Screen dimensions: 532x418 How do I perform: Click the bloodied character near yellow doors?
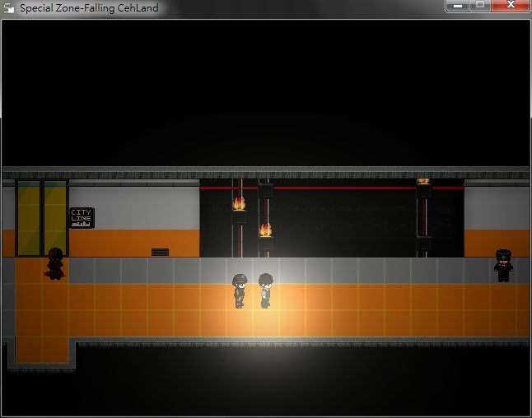point(55,264)
